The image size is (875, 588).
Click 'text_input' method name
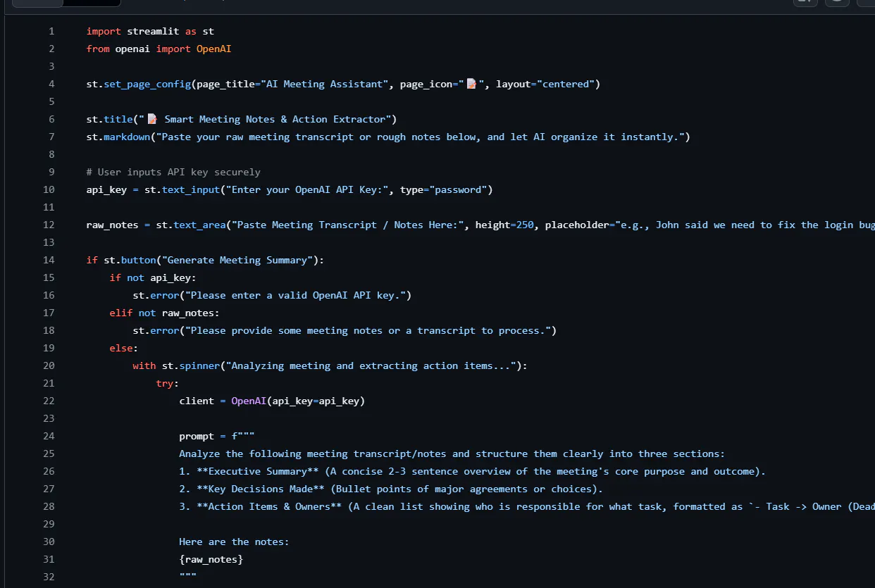pos(191,189)
